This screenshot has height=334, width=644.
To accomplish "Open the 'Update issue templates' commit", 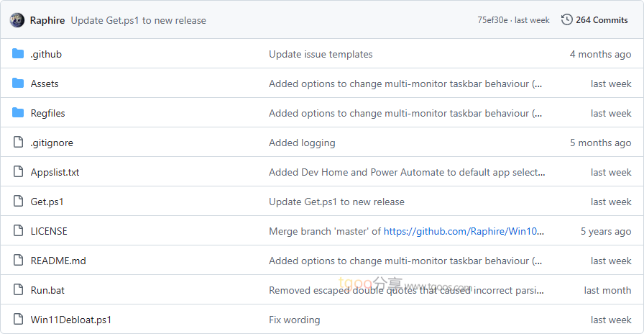I will click(x=321, y=54).
